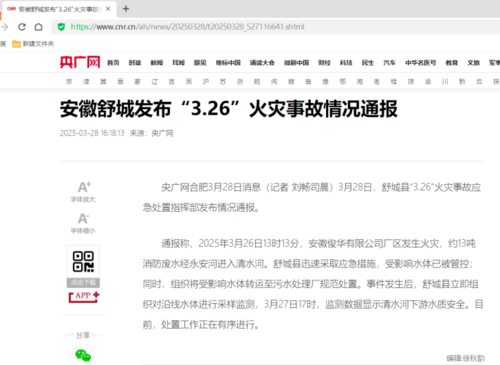This screenshot has height=365, width=500.
Task: Share article via WeChat icon
Action: tap(83, 355)
